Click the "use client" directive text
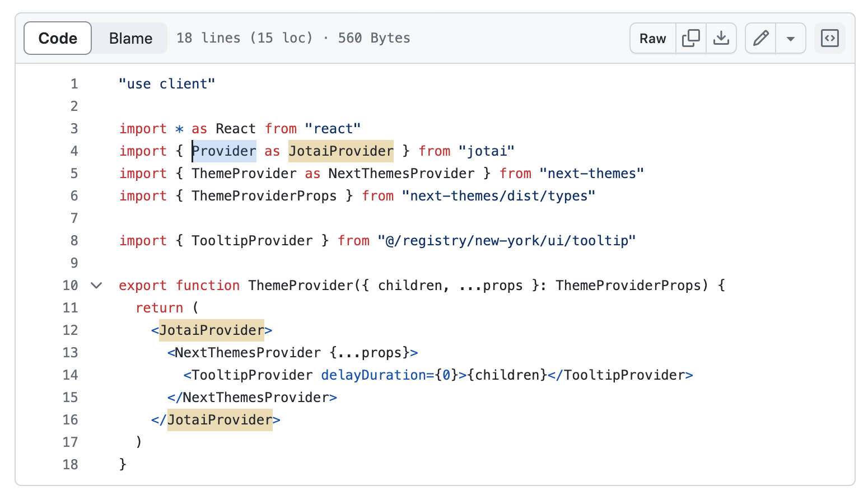 (x=167, y=84)
